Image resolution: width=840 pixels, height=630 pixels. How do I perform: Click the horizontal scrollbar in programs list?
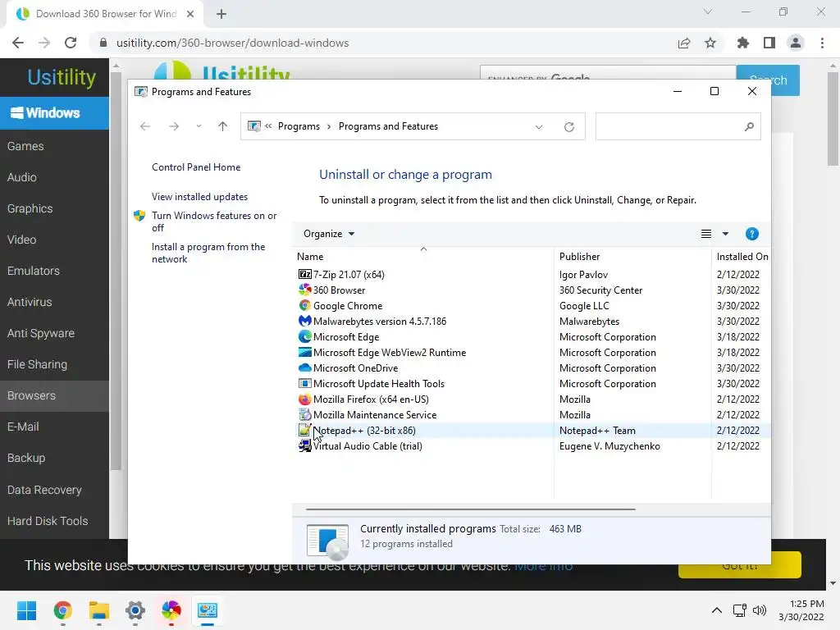click(470, 509)
